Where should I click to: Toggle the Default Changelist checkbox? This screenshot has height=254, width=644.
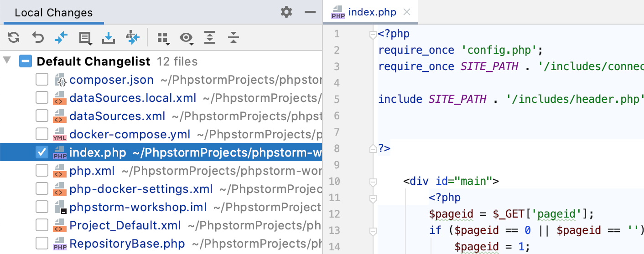[26, 61]
